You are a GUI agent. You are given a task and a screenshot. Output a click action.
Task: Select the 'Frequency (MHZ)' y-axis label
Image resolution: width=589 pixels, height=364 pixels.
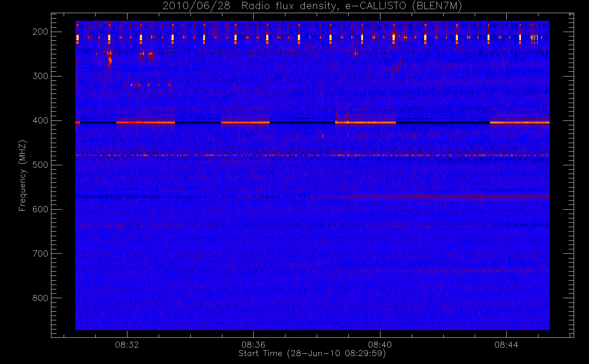coord(23,176)
